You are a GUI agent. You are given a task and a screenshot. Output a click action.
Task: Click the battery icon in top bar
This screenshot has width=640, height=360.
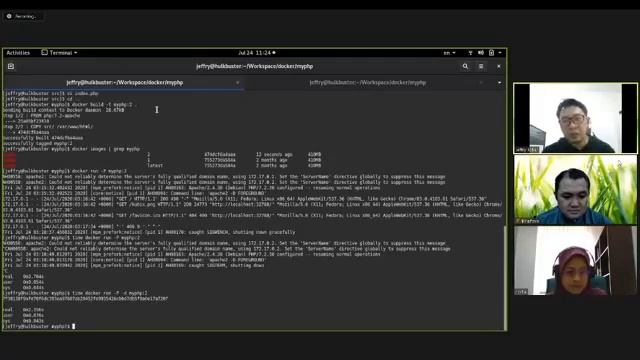491,53
